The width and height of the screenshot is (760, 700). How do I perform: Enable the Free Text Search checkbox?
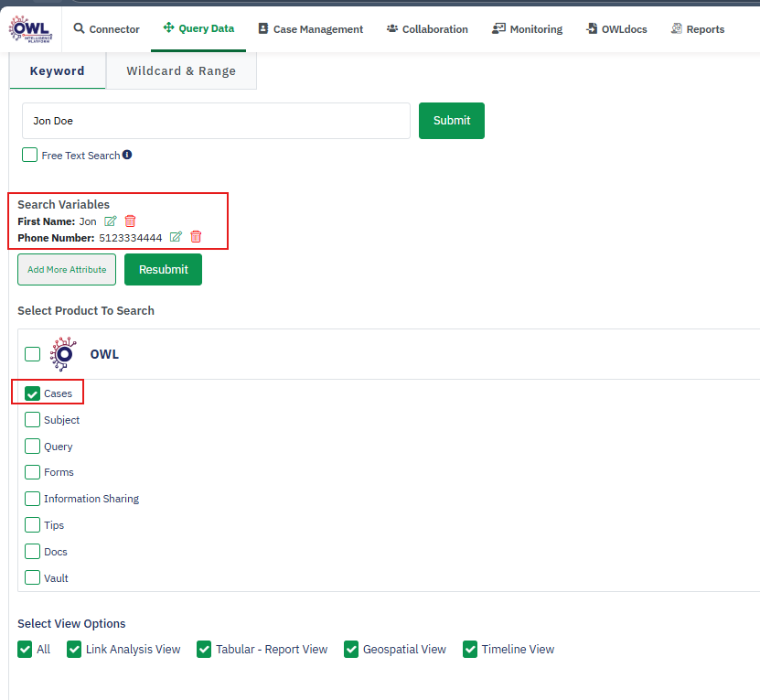point(30,156)
